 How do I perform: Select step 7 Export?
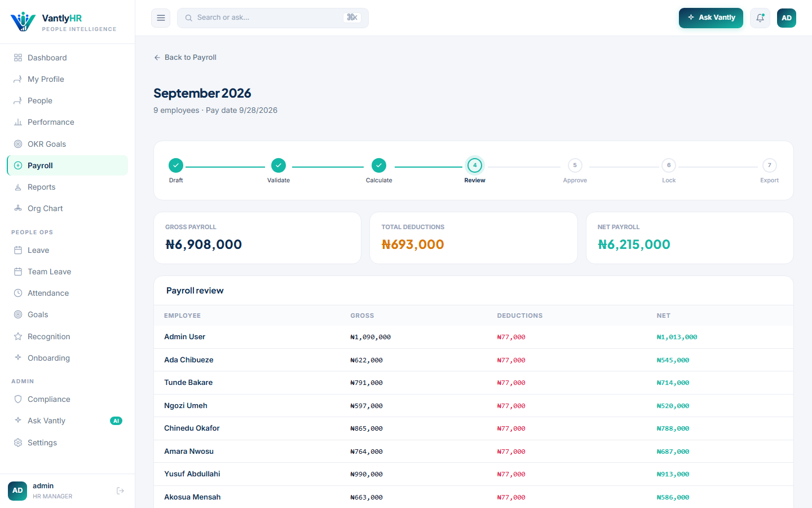tap(769, 165)
